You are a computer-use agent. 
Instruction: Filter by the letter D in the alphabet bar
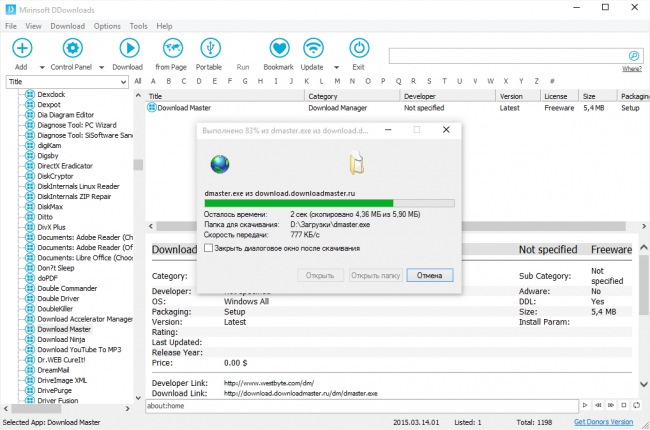199,81
